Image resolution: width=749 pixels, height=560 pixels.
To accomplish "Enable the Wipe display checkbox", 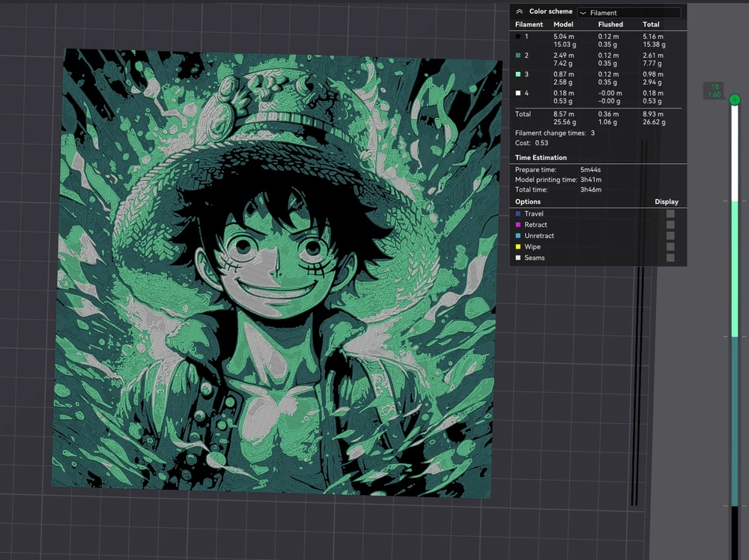I will pyautogui.click(x=670, y=246).
